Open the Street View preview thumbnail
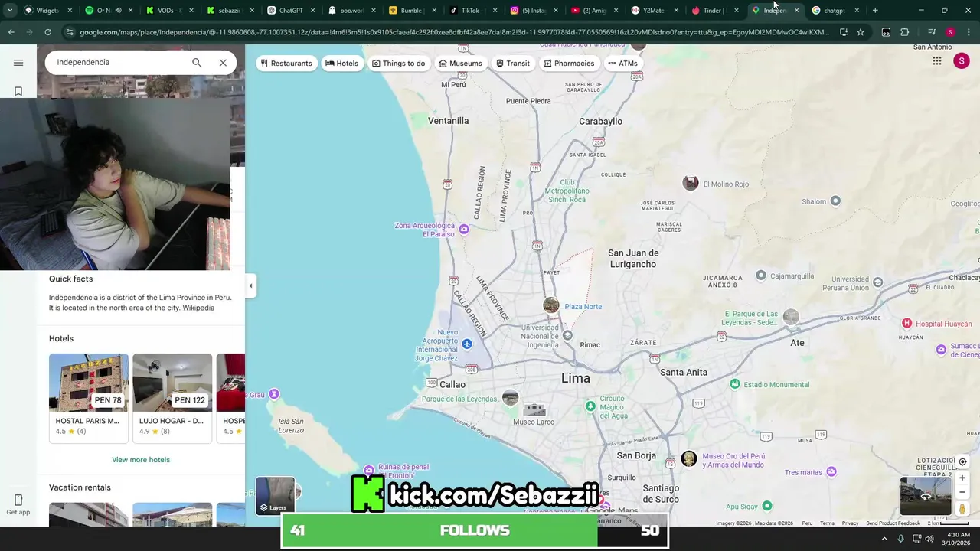The image size is (980, 551). [925, 496]
